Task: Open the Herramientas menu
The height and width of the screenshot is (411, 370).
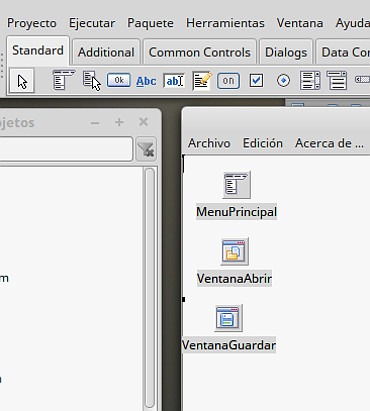Action: point(225,23)
